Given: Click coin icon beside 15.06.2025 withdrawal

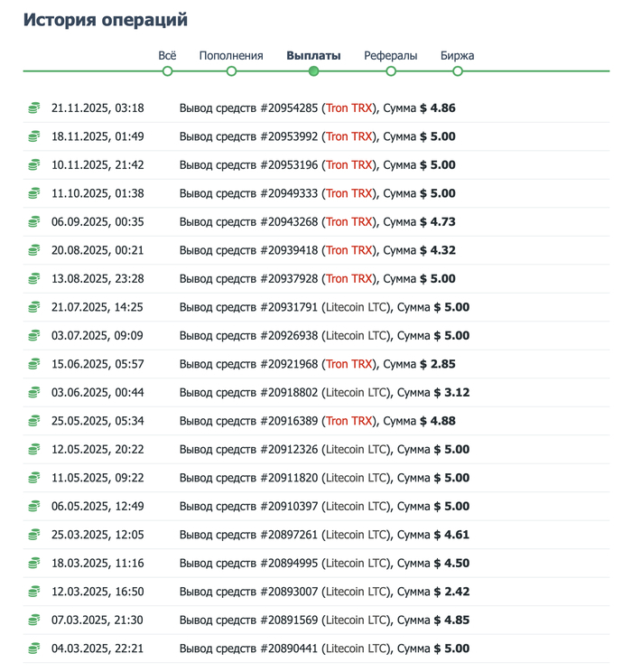Looking at the screenshot, I should (x=34, y=364).
